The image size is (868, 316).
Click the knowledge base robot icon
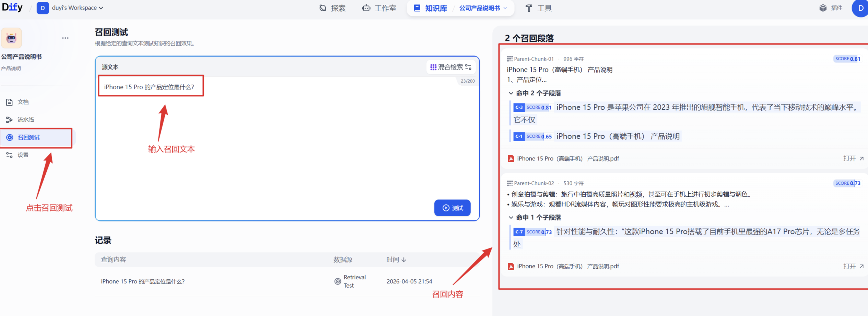pyautogui.click(x=11, y=38)
